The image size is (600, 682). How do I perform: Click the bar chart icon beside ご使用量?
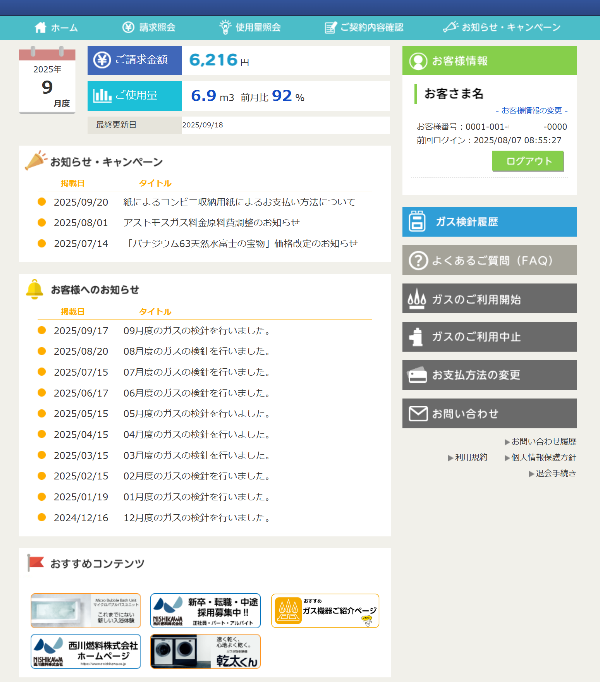(102, 96)
